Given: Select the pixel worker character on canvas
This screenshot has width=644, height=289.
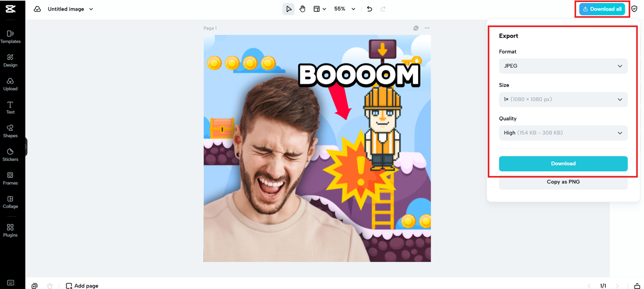Looking at the screenshot, I should [382, 128].
